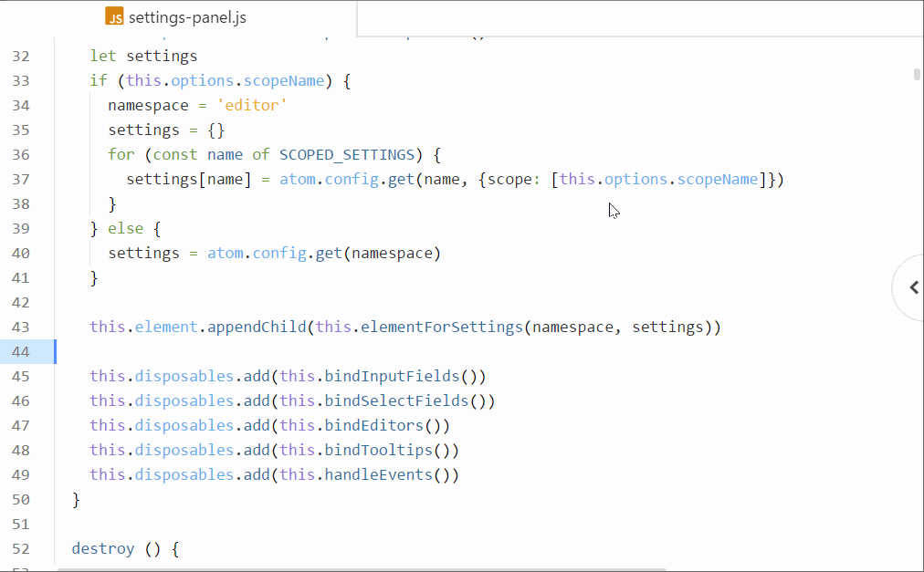Screen dimensions: 924x572
Task: Click 'elementForSettings' method call
Action: pyautogui.click(x=442, y=327)
